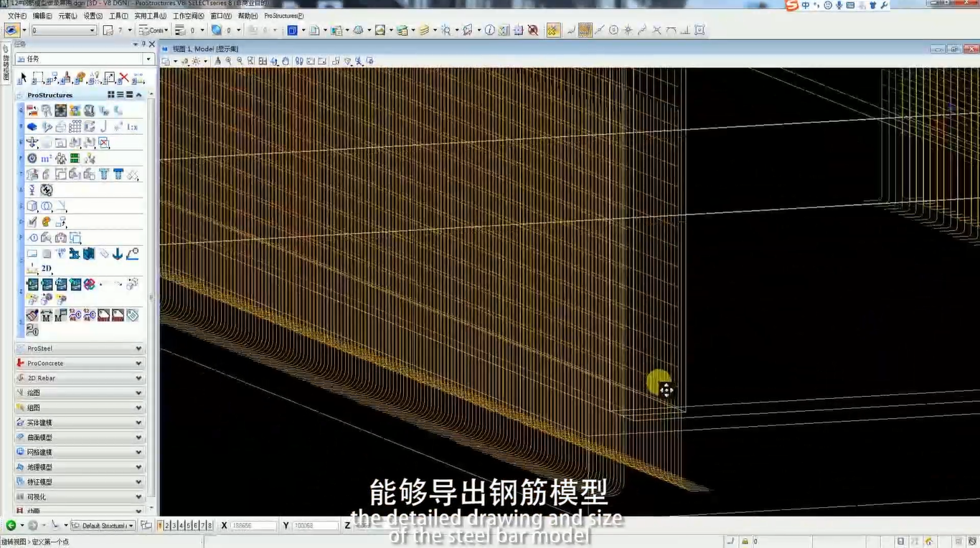Click the View Attributes icon in view toolbar

tap(166, 62)
